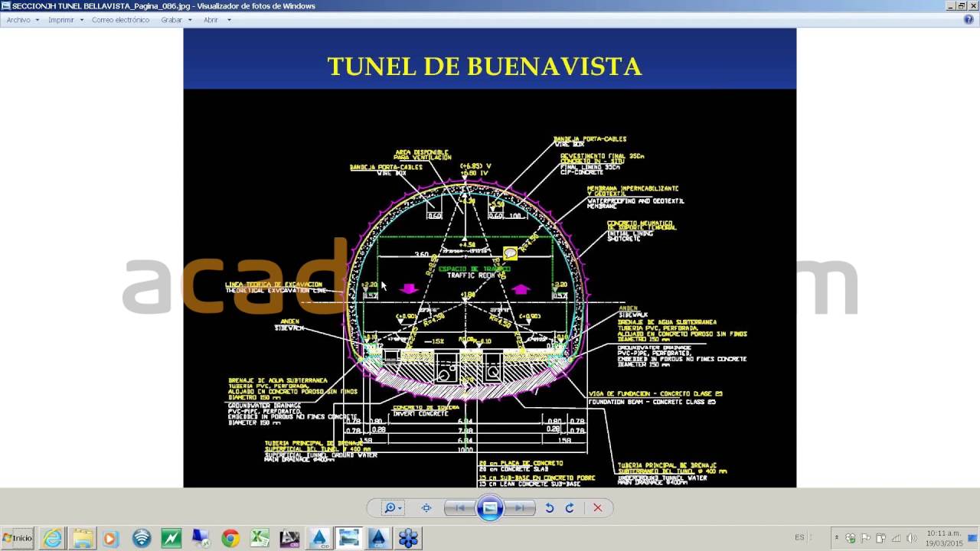980x551 pixels.
Task: Open Internet Explorer from the taskbar
Action: [x=53, y=538]
